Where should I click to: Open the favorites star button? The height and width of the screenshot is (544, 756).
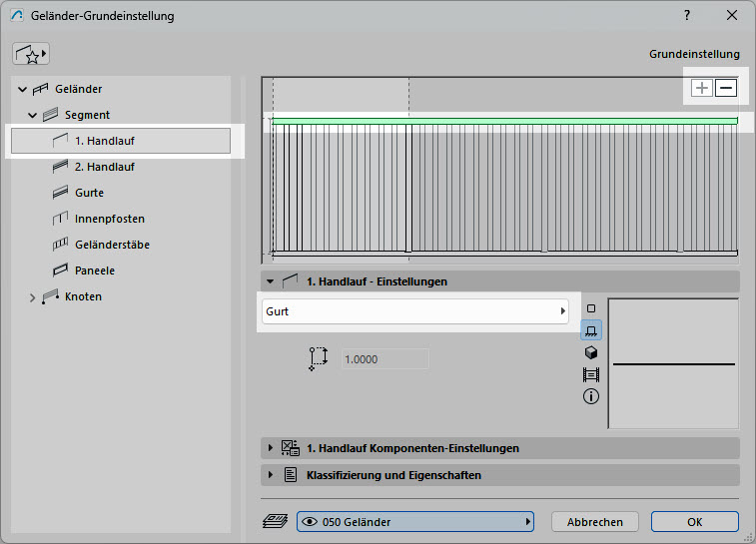32,54
